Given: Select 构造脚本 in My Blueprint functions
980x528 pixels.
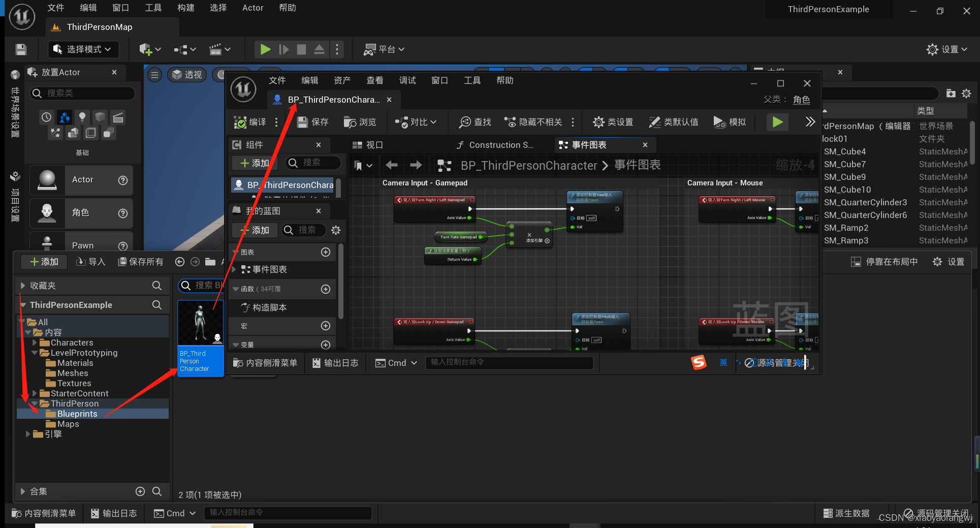Looking at the screenshot, I should point(264,307).
